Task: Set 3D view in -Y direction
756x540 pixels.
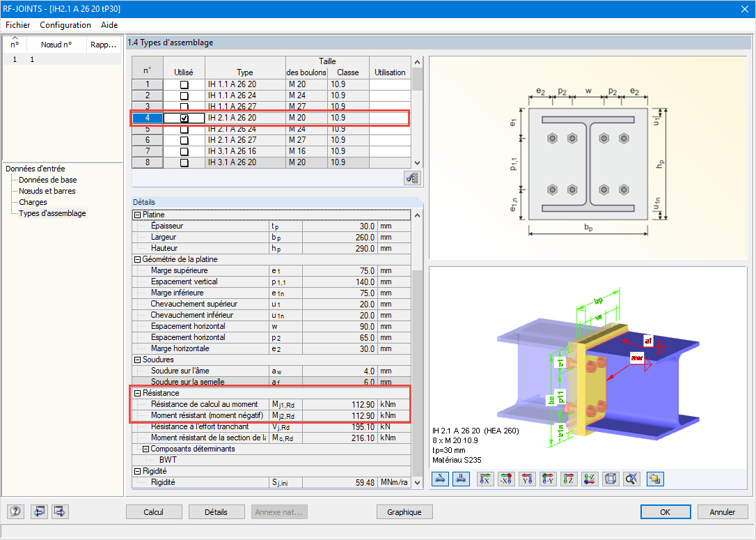Action: coord(548,479)
